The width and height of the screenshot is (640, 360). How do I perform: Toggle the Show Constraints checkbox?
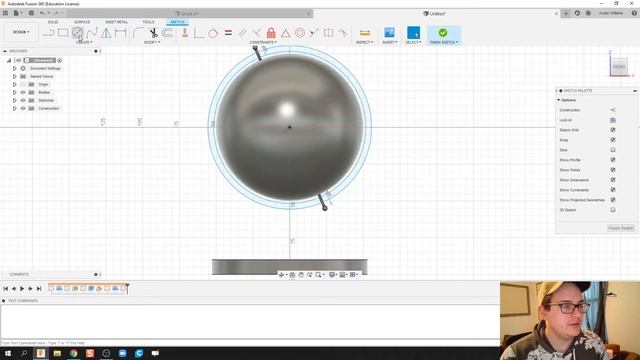[613, 190]
